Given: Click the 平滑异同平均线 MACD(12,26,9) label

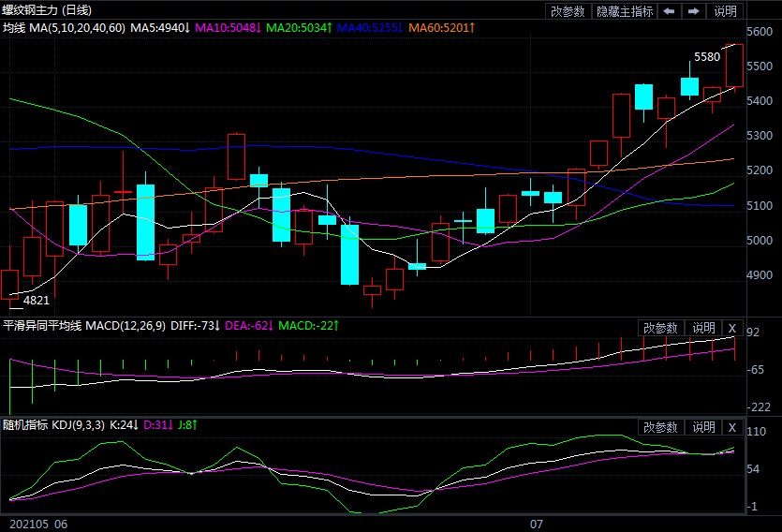Looking at the screenshot, I should (86, 326).
